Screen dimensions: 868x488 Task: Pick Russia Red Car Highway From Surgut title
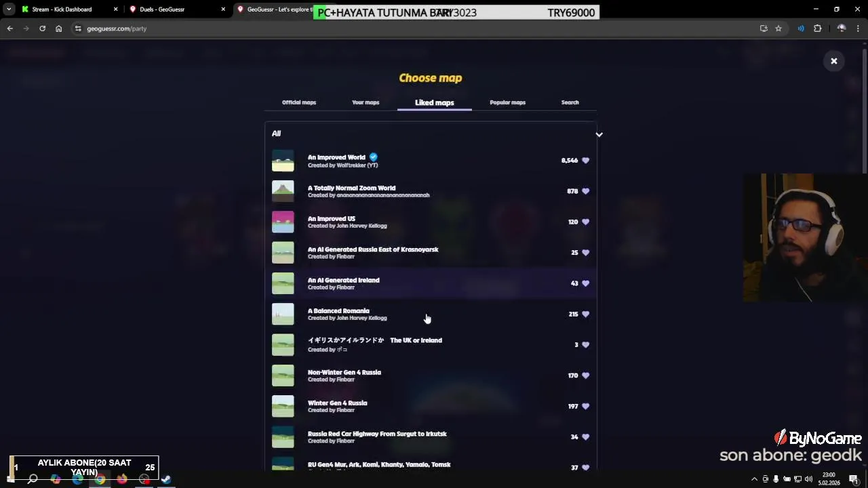pos(377,434)
